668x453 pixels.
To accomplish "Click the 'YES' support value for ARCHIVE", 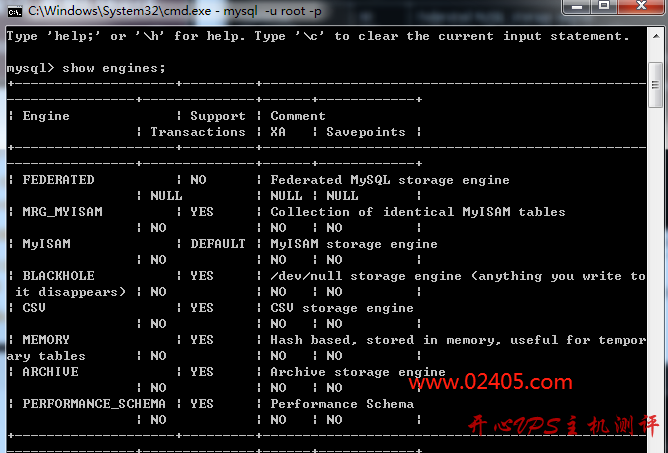I will [x=202, y=372].
